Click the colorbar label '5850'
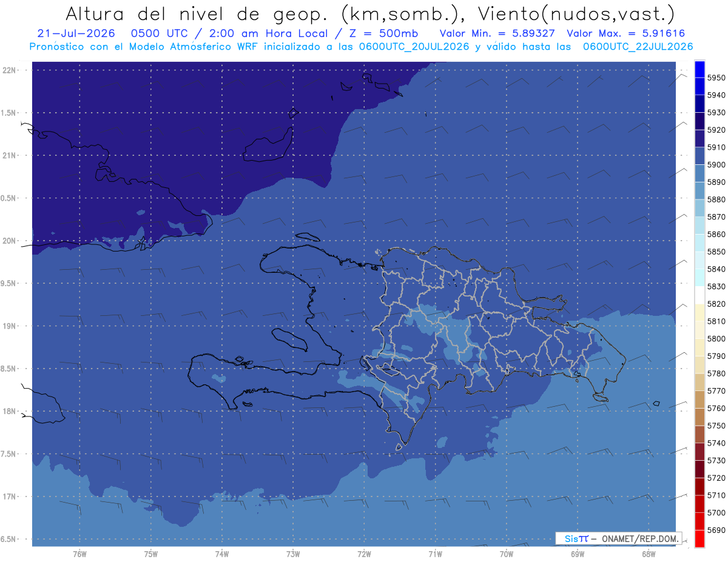The width and height of the screenshot is (728, 562). tap(716, 252)
